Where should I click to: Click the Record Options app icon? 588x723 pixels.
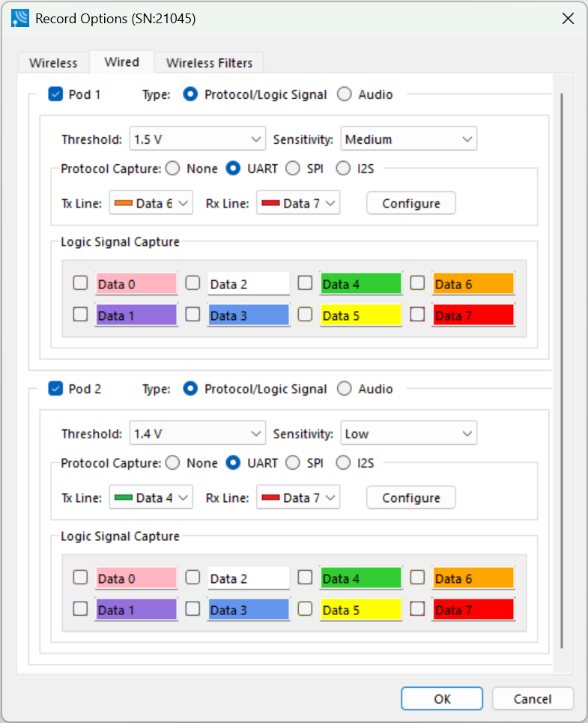tap(20, 19)
